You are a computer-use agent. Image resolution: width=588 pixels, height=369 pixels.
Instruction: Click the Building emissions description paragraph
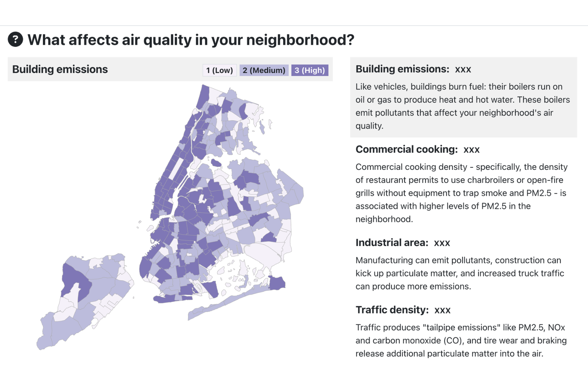point(462,106)
